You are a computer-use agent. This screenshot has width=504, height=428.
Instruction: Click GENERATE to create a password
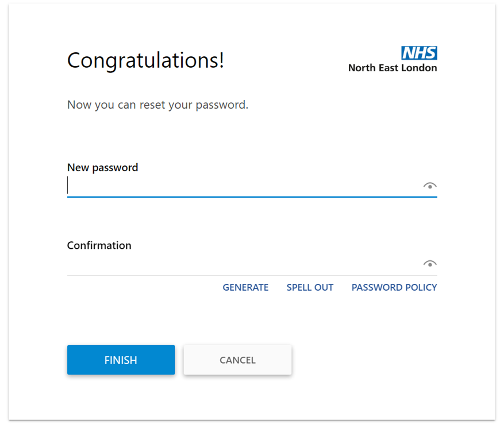(246, 287)
